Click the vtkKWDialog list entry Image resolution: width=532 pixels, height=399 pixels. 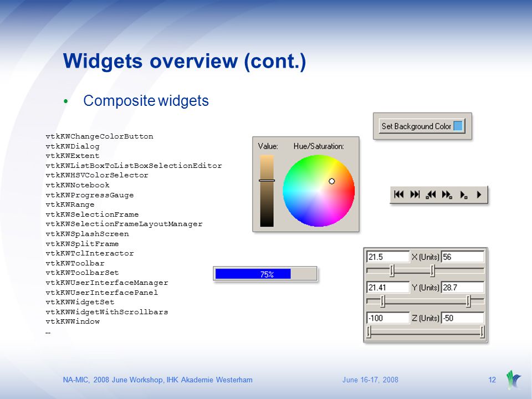point(73,146)
